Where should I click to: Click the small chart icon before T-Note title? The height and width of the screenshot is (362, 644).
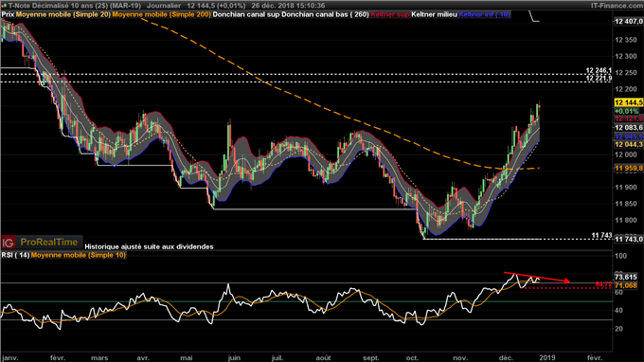(4, 6)
